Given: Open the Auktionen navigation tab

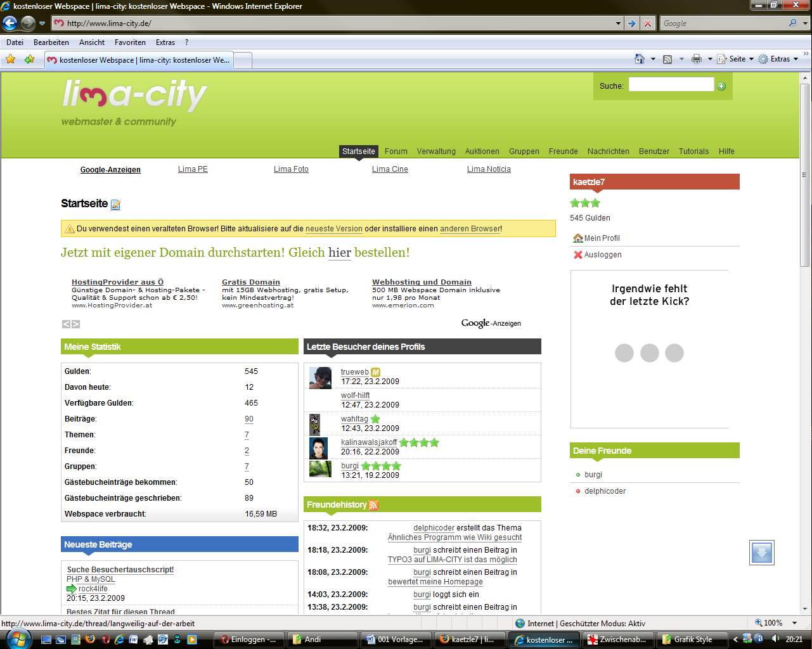Looking at the screenshot, I should (x=482, y=151).
